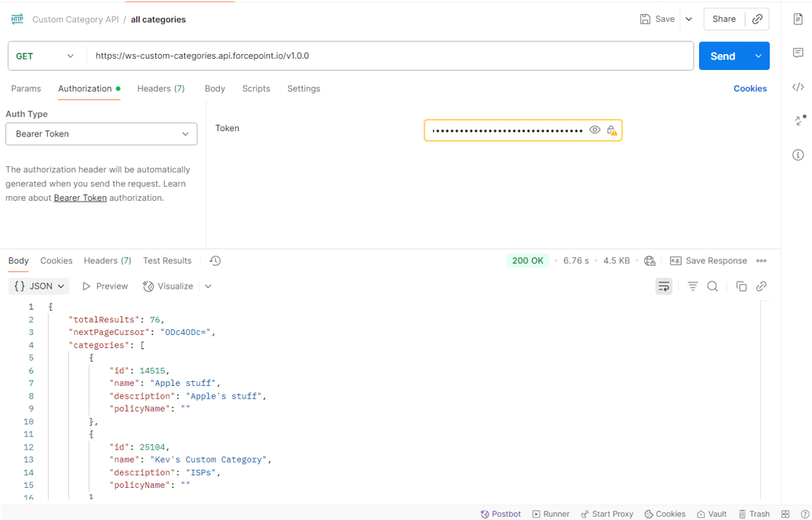Open the Test Results response tab
This screenshot has width=812, height=520.
click(x=167, y=261)
